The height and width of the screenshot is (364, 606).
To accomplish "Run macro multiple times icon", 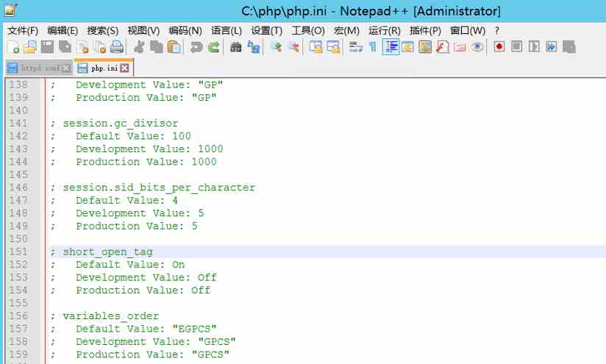I will tap(552, 47).
